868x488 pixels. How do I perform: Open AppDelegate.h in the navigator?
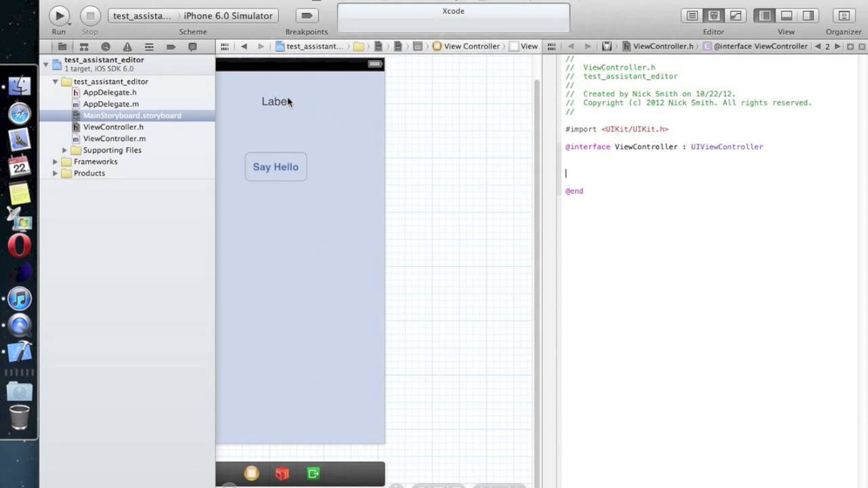tap(109, 92)
